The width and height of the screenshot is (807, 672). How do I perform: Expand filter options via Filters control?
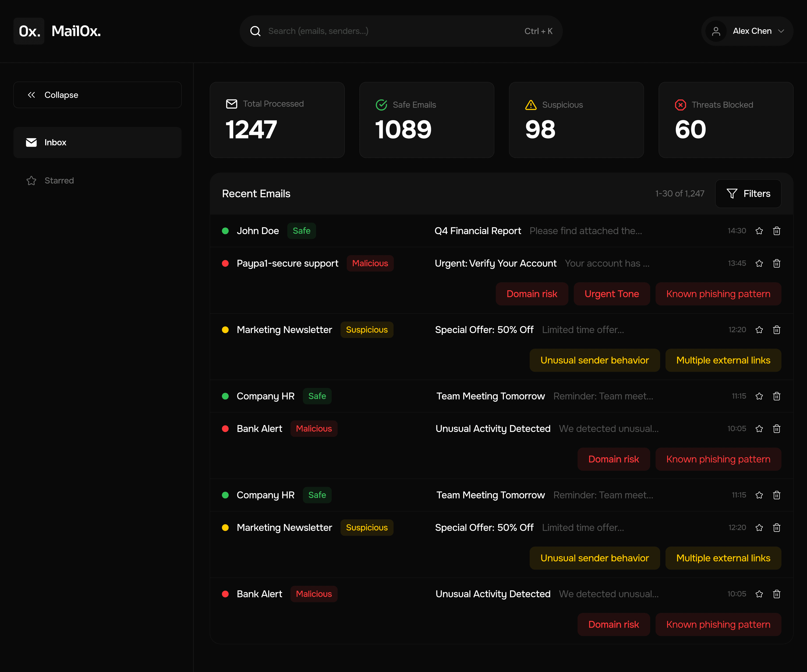(x=748, y=194)
